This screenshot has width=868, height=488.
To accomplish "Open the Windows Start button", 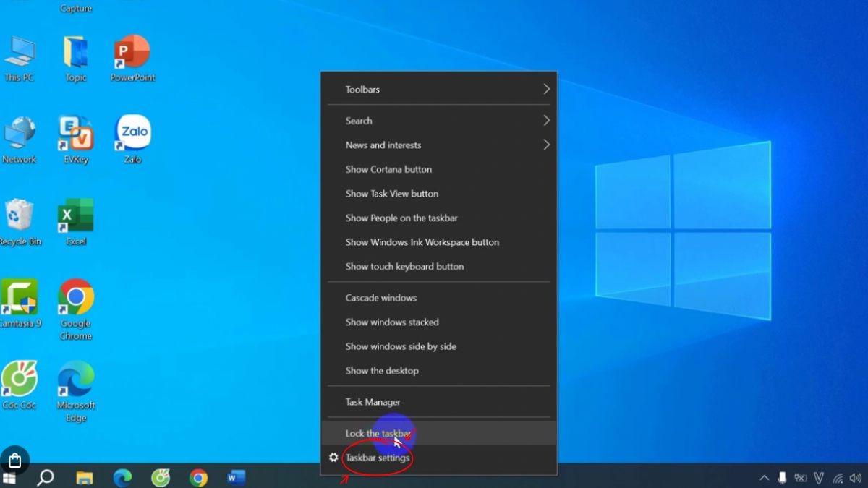I will tap(10, 477).
